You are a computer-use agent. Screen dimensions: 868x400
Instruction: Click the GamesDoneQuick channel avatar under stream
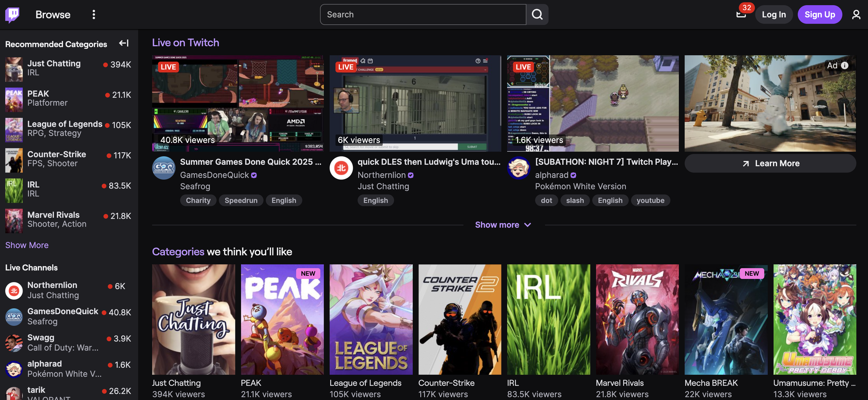[164, 168]
